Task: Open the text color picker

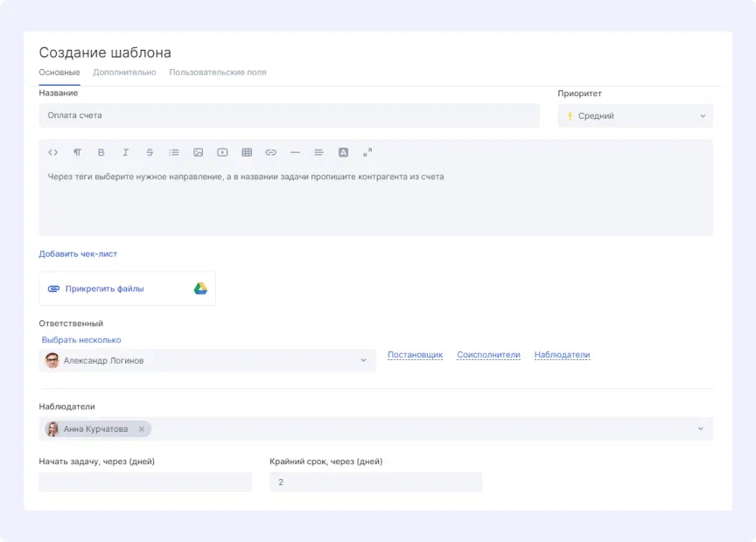Action: [x=344, y=152]
